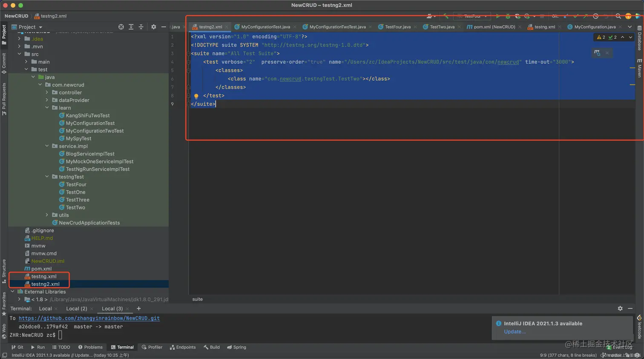Switch to MyConfigurationTest.java tab

click(x=265, y=27)
